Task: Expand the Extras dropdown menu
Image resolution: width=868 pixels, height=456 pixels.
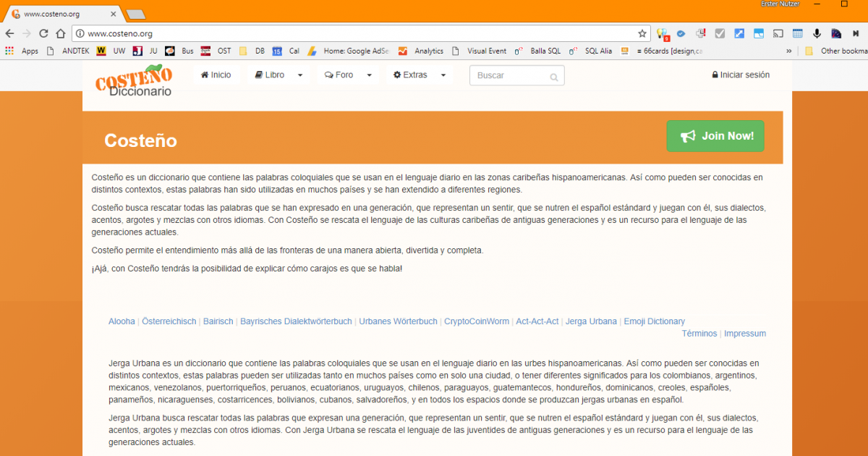Action: [x=419, y=75]
